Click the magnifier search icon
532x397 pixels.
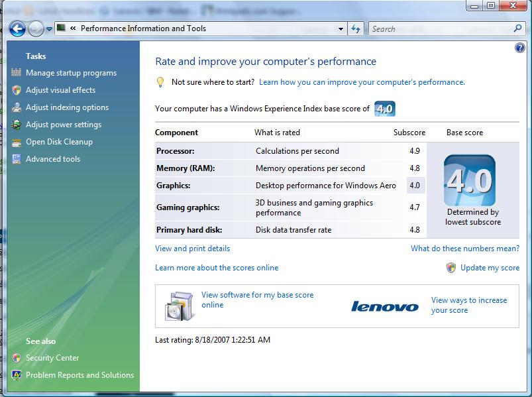[517, 28]
